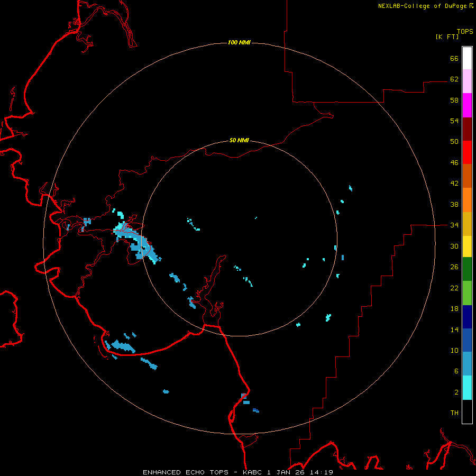The image size is (476, 476).
Task: Click the '6' legend value
Action: [x=456, y=371]
